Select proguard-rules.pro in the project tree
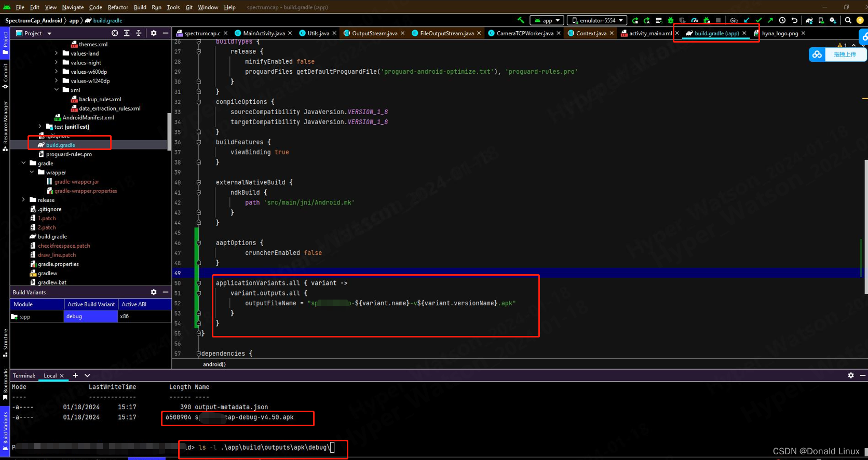Image resolution: width=868 pixels, height=460 pixels. click(69, 154)
